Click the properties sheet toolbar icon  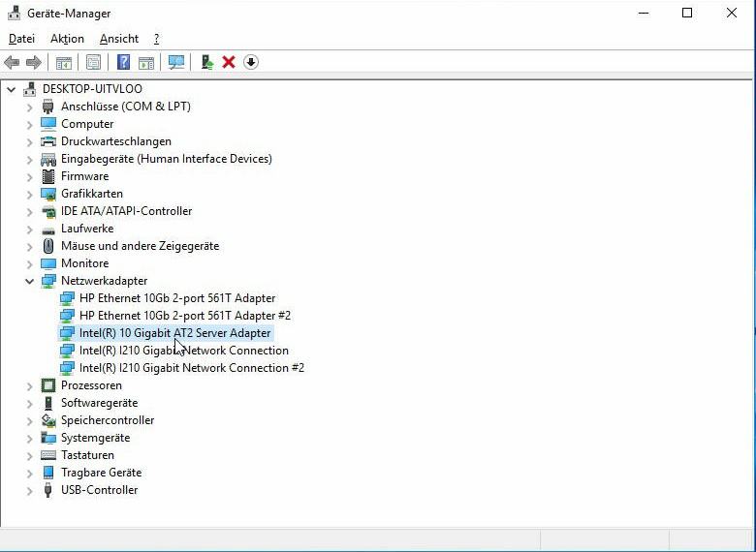pyautogui.click(x=93, y=62)
